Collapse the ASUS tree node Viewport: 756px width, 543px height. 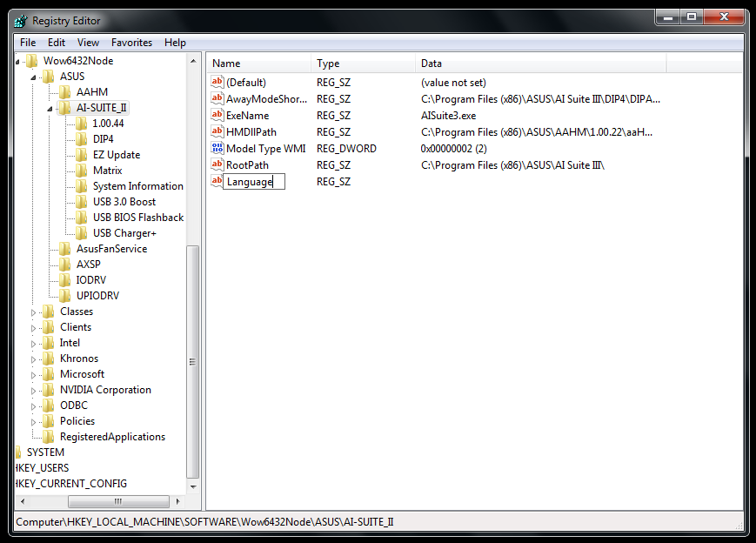click(x=35, y=77)
